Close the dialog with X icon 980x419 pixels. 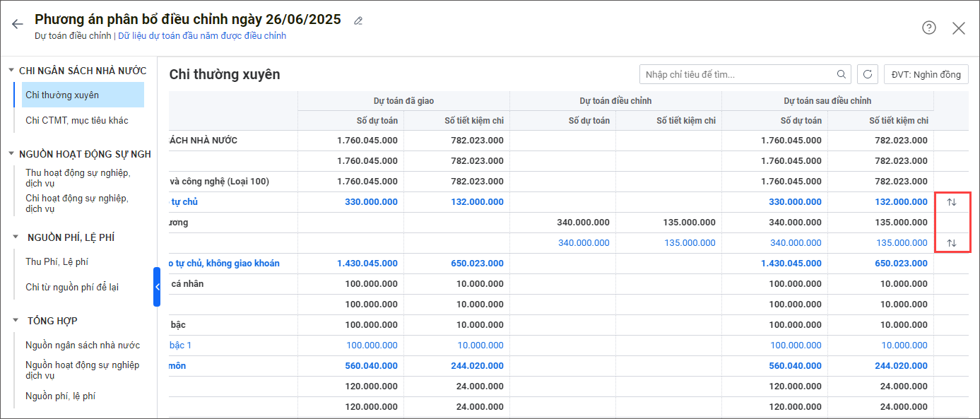click(958, 28)
